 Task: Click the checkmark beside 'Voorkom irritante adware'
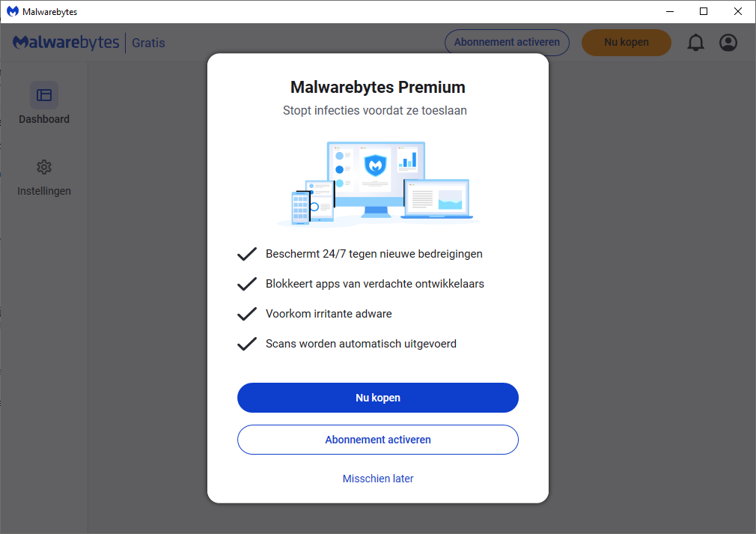tap(247, 314)
